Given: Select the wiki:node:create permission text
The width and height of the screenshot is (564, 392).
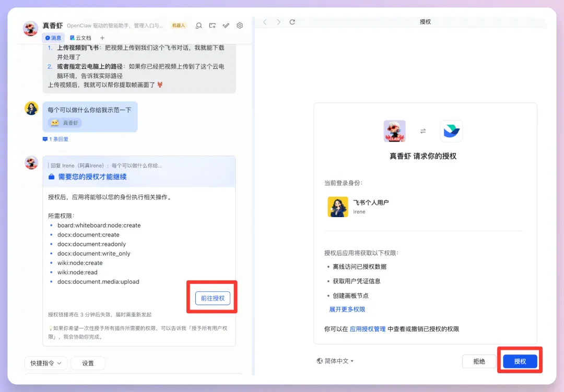Looking at the screenshot, I should [80, 263].
